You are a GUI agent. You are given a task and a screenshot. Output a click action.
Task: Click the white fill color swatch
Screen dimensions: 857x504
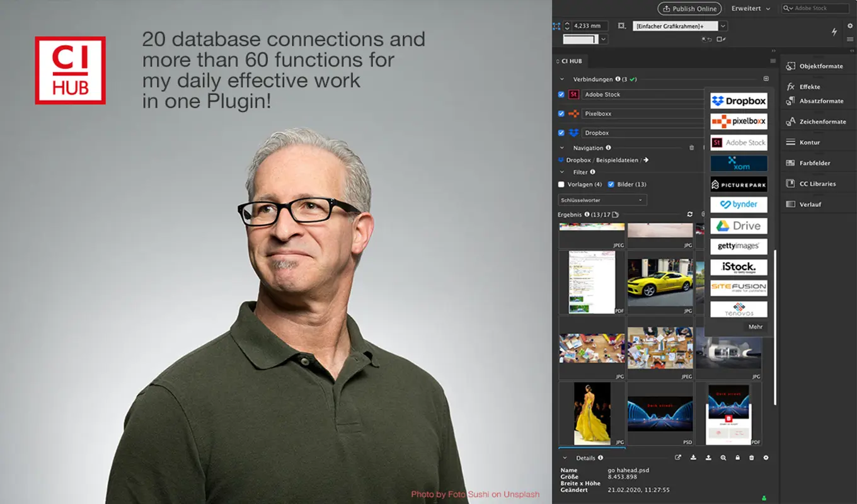click(x=579, y=39)
